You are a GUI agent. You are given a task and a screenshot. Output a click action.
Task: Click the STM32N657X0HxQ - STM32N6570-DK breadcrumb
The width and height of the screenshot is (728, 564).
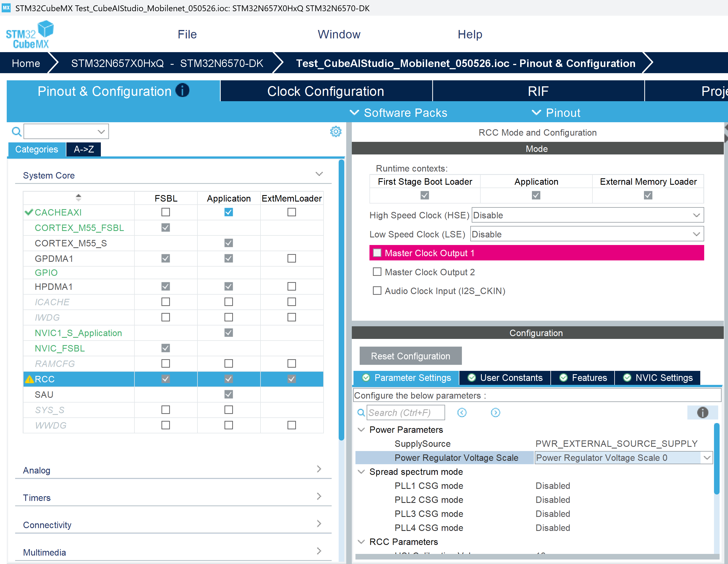(x=167, y=63)
